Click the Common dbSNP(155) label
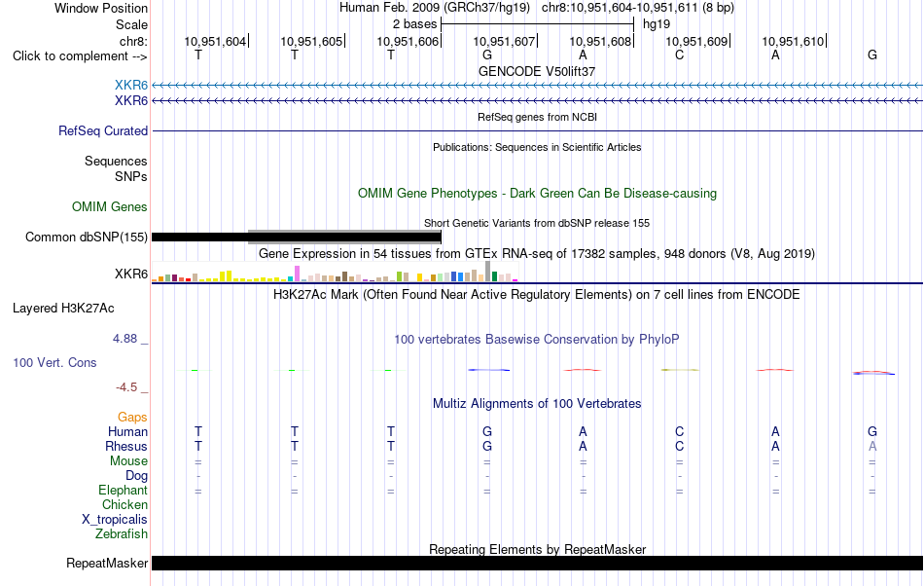The image size is (924, 586). [87, 237]
